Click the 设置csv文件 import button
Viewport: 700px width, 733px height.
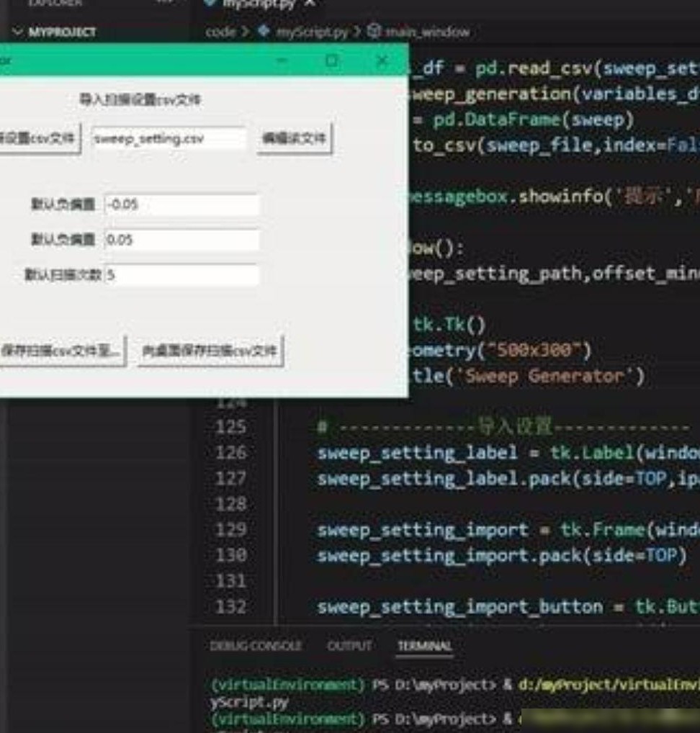[40, 138]
